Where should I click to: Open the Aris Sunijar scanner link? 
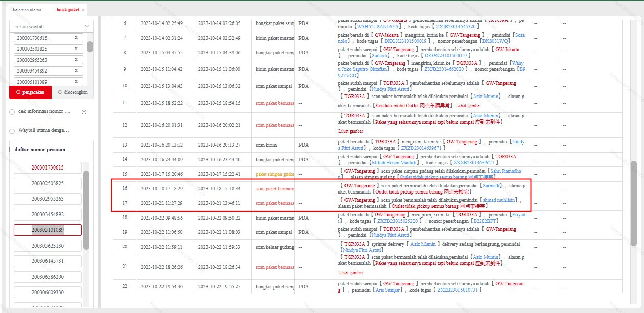coord(388,290)
